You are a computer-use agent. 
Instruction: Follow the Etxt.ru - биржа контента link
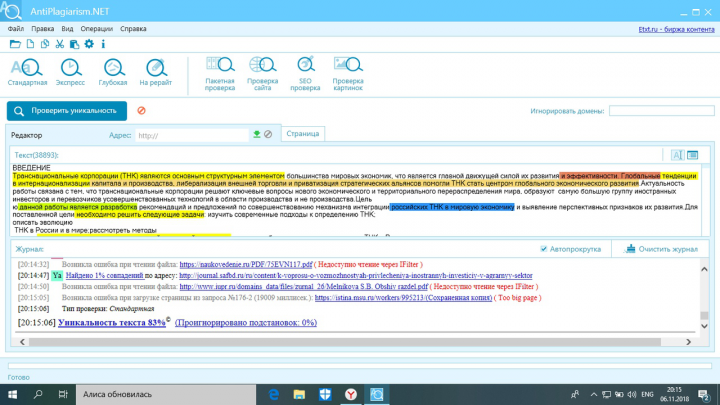pyautogui.click(x=676, y=29)
